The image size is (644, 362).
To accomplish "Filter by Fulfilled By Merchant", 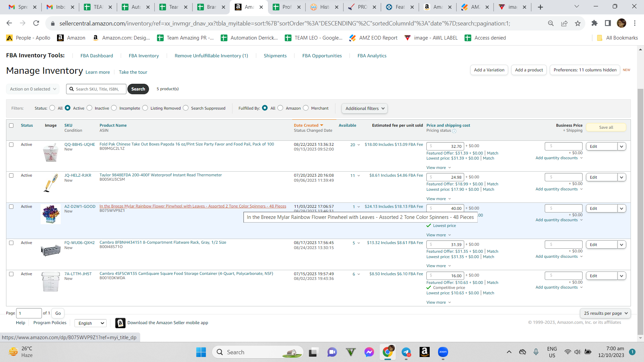I will click(306, 108).
